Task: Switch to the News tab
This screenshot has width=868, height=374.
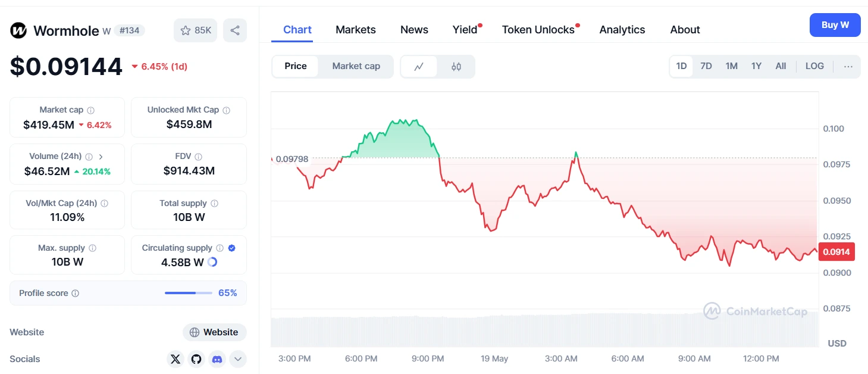Action: pyautogui.click(x=414, y=30)
